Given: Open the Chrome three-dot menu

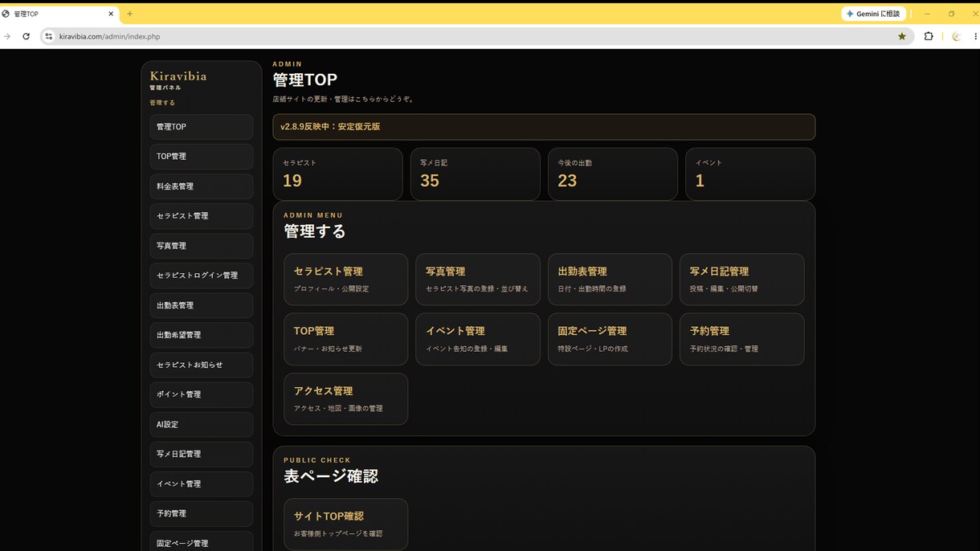Looking at the screenshot, I should tap(975, 36).
